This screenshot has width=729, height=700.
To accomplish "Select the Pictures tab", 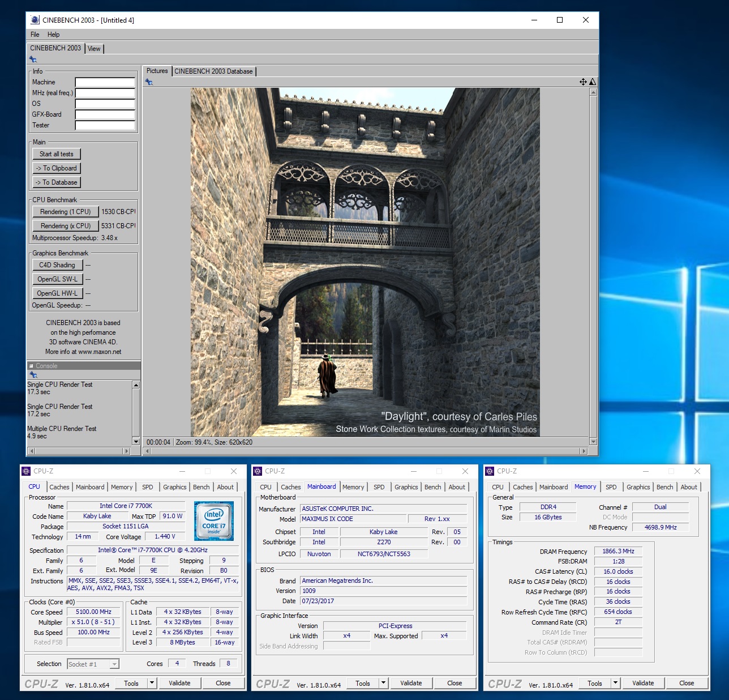I will (157, 71).
